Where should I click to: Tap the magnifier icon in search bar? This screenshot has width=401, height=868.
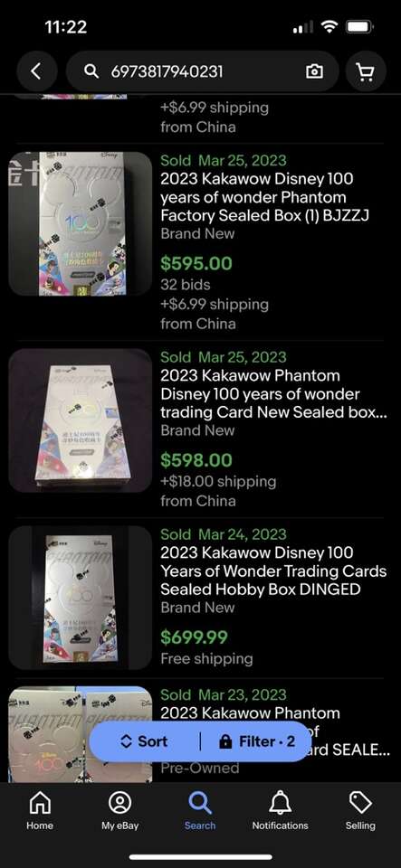pos(91,71)
